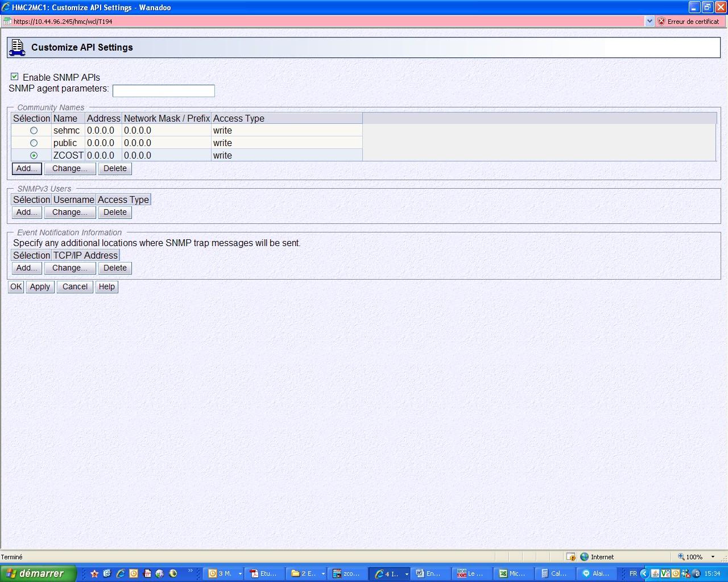Open the PDF Etu... taskbar item
The image size is (728, 582).
pos(264,573)
